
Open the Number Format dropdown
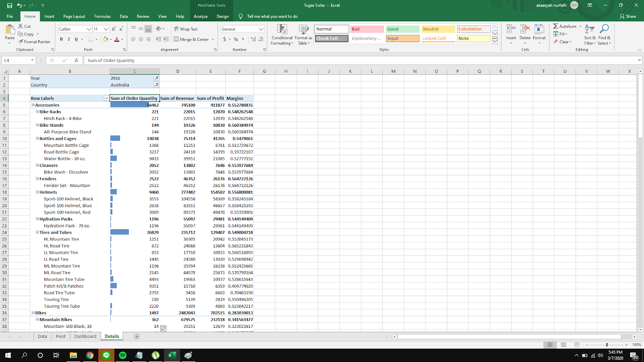click(x=261, y=29)
